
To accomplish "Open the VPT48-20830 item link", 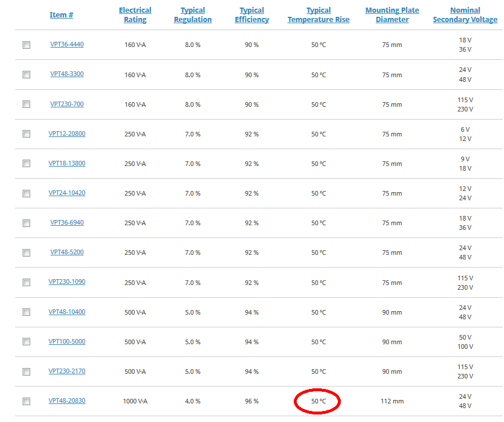I will coord(67,401).
